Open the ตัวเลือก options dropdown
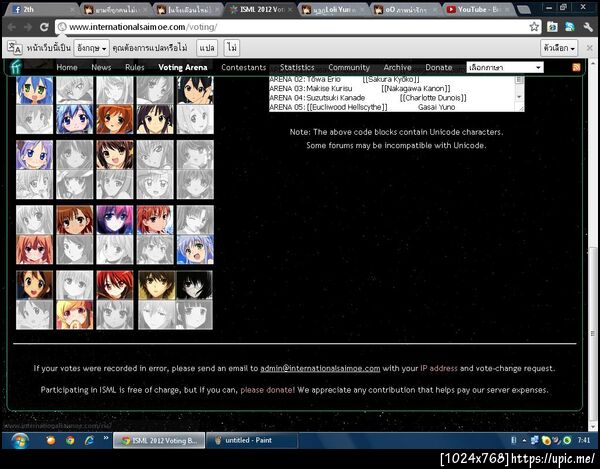 coord(559,48)
